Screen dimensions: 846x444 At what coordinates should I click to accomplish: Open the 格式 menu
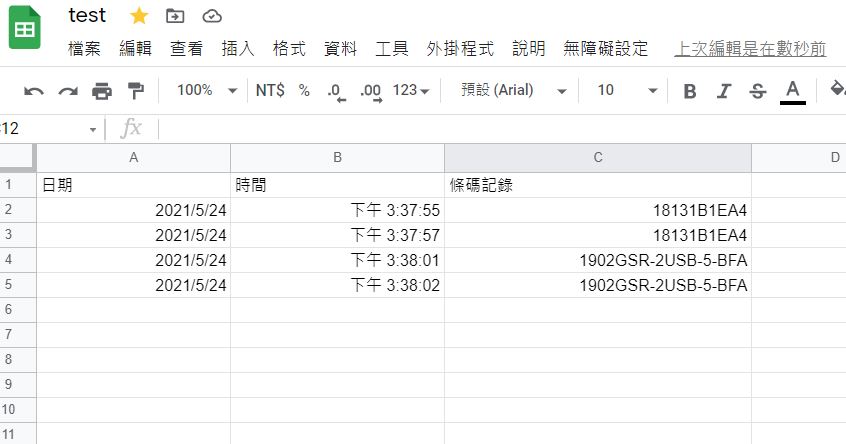pyautogui.click(x=289, y=49)
